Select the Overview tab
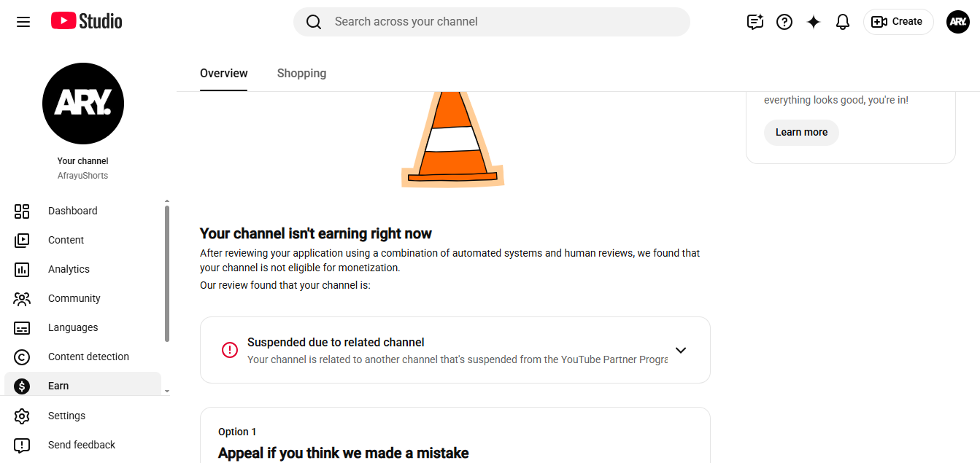 pos(224,74)
